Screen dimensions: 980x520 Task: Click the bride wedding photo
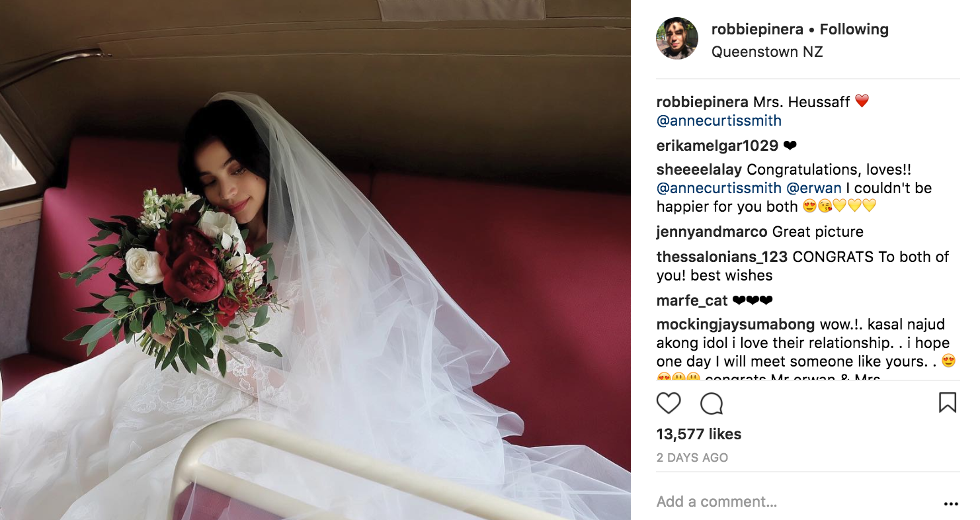pyautogui.click(x=315, y=260)
